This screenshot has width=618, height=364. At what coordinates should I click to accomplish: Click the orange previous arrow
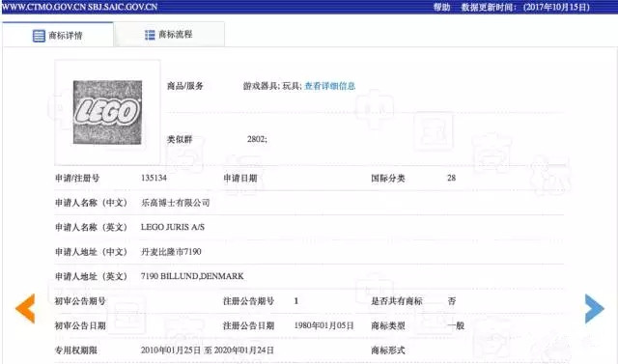coord(25,308)
